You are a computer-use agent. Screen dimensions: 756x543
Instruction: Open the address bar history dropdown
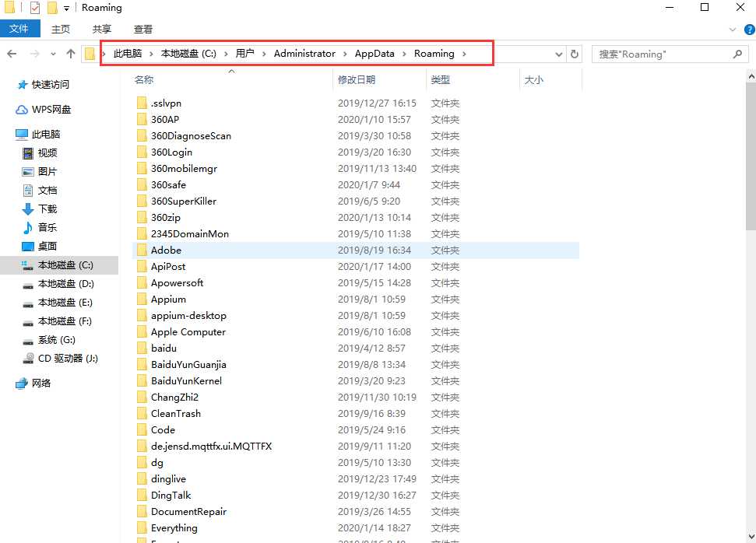click(x=559, y=54)
